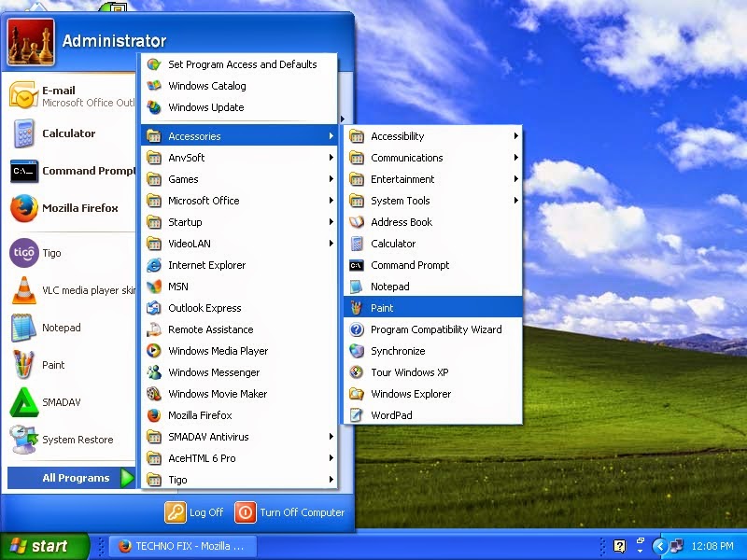Choose the Microsoft Office folder entry
This screenshot has height=560, width=747.
pyautogui.click(x=240, y=201)
